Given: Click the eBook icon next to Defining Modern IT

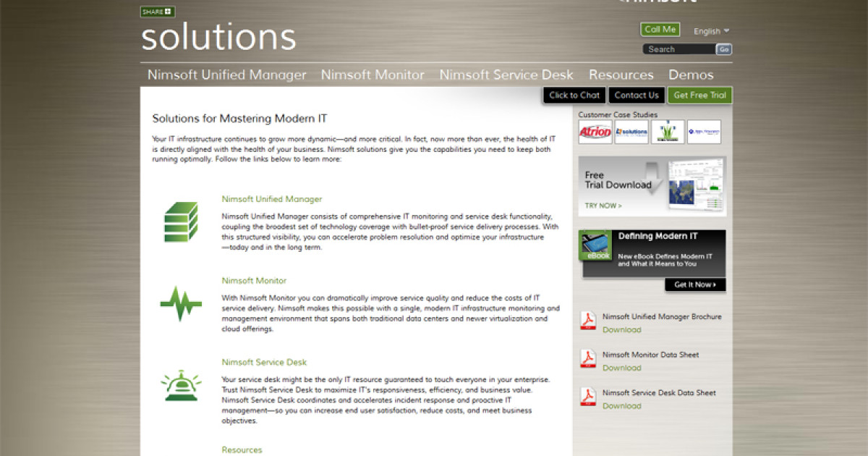Looking at the screenshot, I should (595, 246).
